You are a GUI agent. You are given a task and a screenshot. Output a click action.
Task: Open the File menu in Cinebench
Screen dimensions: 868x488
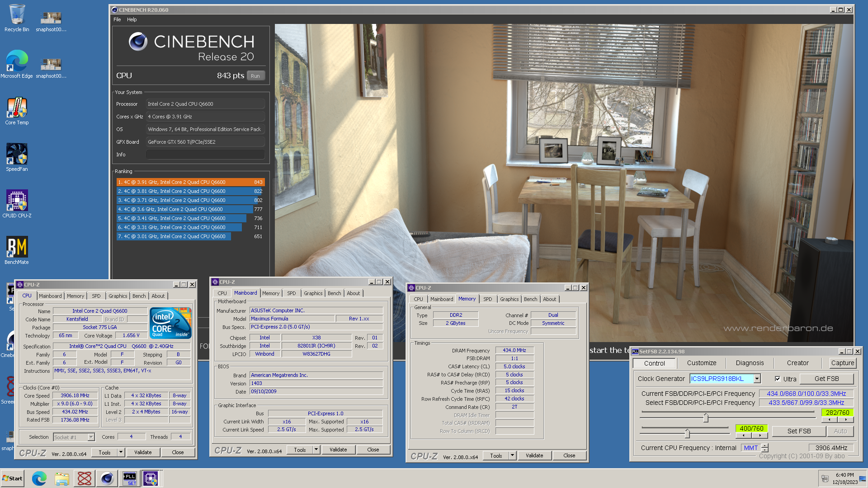click(117, 19)
